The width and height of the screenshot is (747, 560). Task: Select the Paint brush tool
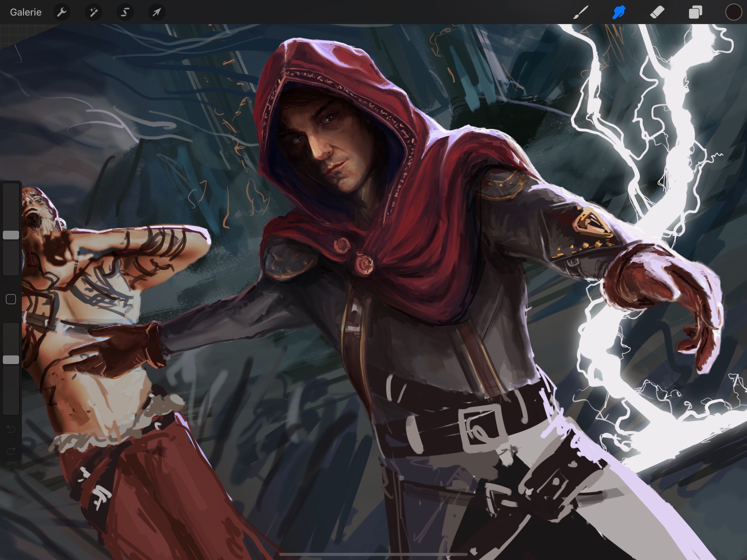(581, 13)
